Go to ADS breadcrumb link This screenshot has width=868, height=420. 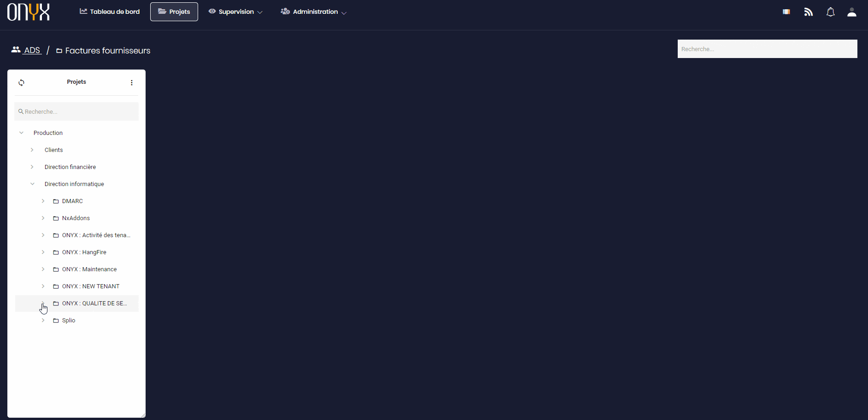point(32,50)
